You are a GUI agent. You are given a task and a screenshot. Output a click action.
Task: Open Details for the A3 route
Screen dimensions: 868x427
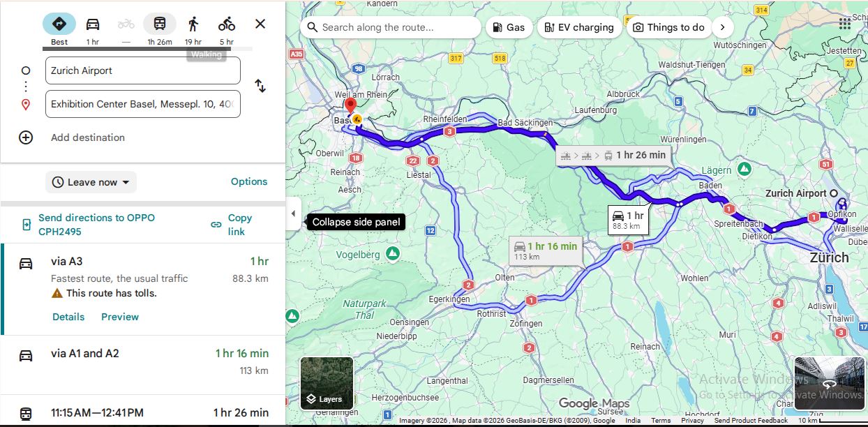[x=68, y=317]
